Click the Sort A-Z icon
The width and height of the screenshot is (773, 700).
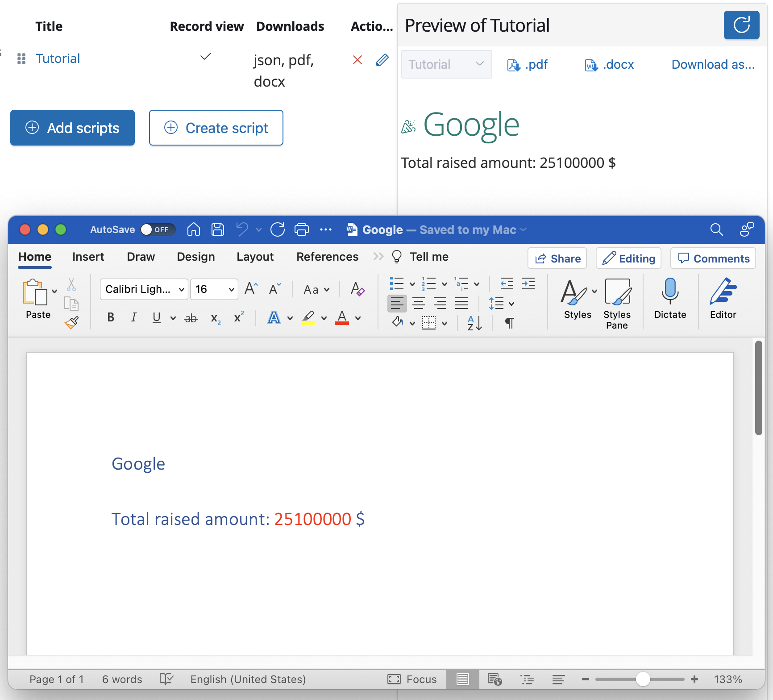tap(474, 322)
